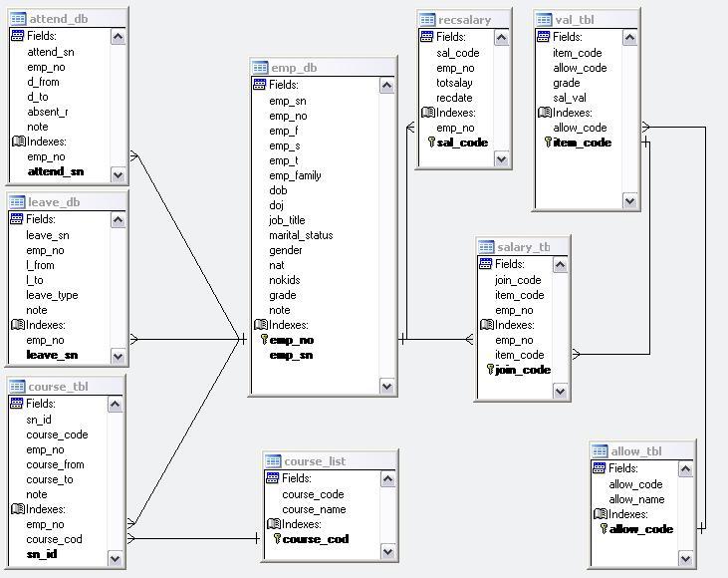Click the scroll-up arrow in course_tbl
Screen dimensions: 728x578
tap(115, 405)
